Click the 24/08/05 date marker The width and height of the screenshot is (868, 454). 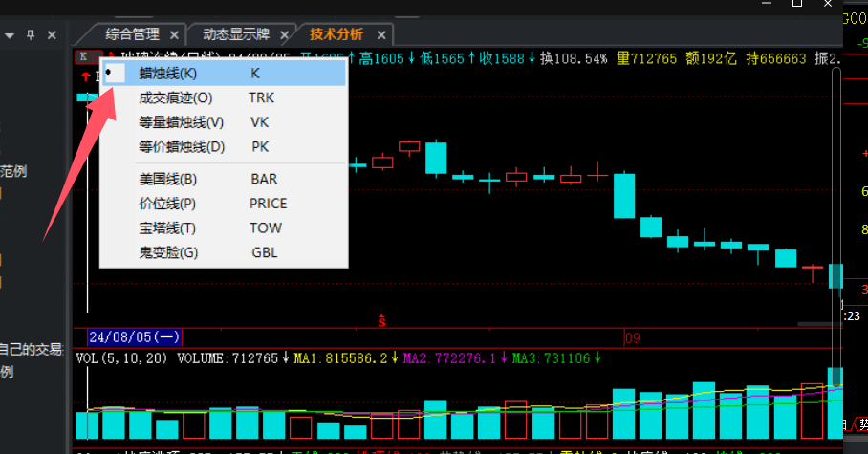point(134,337)
